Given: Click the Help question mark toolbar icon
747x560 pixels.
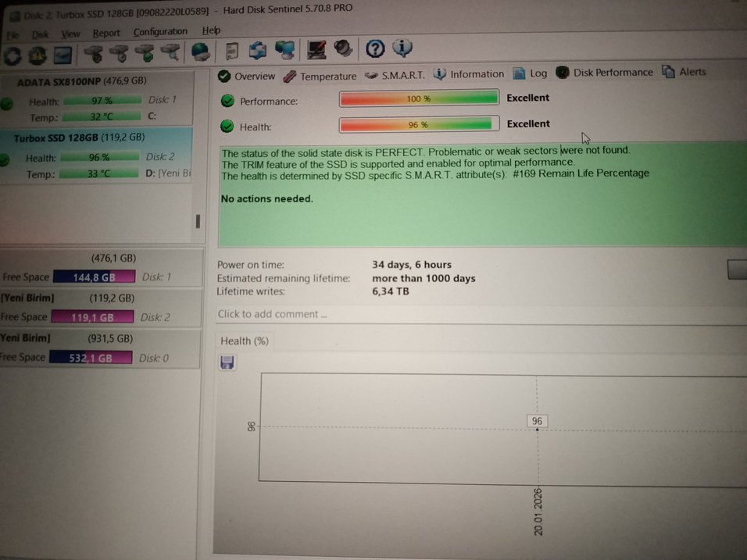Looking at the screenshot, I should pyautogui.click(x=374, y=48).
